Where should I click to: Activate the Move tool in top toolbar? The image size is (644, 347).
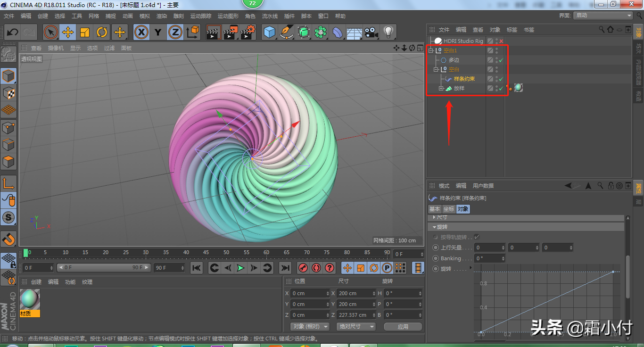coord(68,33)
